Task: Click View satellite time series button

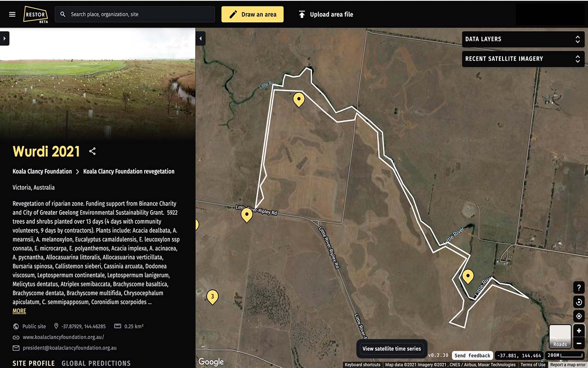Action: (392, 349)
